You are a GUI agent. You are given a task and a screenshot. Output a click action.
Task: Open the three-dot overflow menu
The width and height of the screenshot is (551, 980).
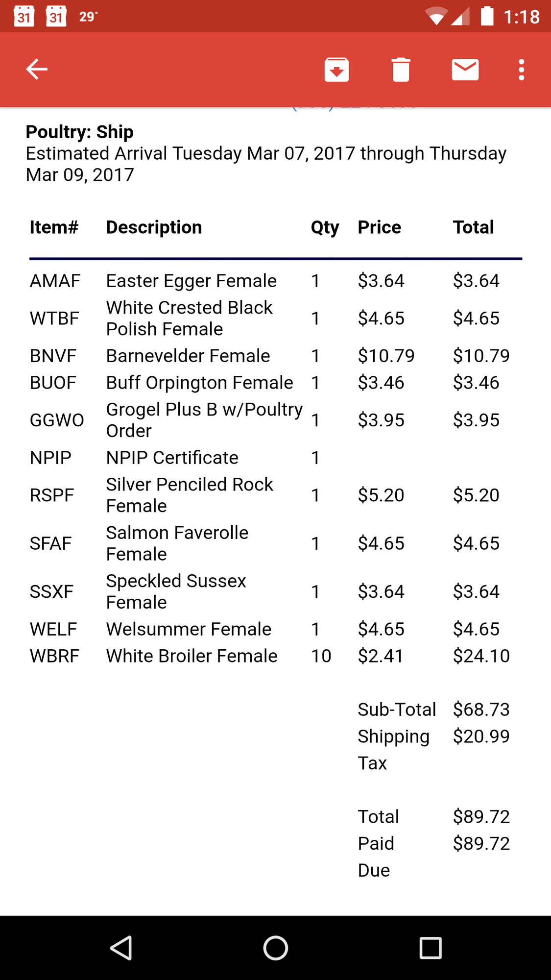coord(521,70)
